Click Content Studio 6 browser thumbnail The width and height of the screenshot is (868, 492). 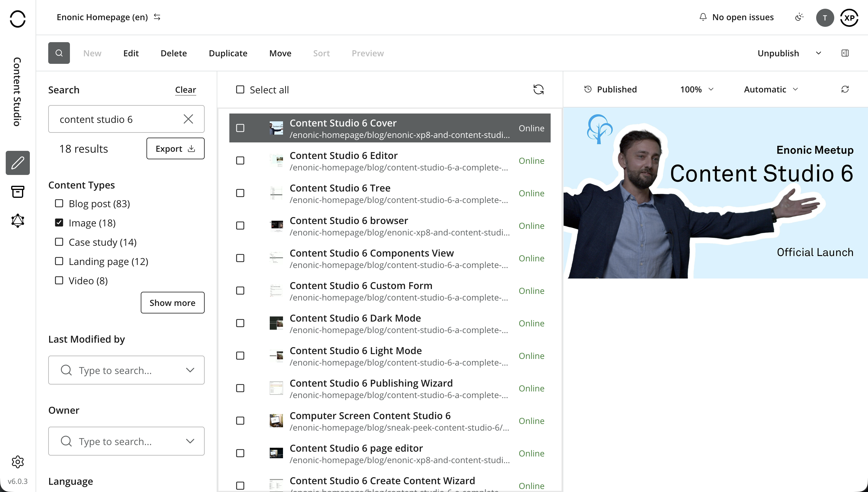click(276, 226)
